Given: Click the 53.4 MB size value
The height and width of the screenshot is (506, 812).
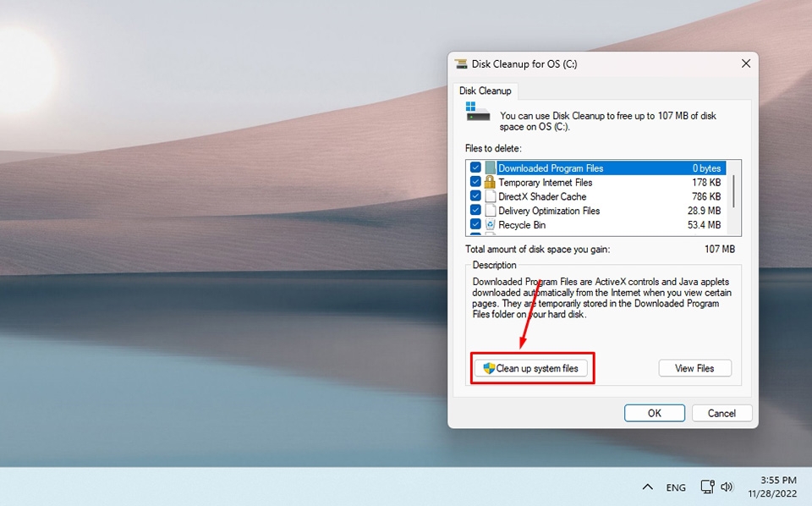Looking at the screenshot, I should (704, 225).
